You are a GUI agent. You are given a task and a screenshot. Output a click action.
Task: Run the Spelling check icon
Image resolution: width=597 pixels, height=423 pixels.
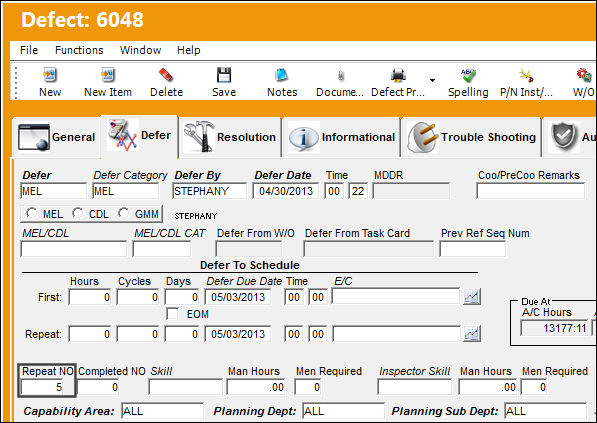coord(468,75)
